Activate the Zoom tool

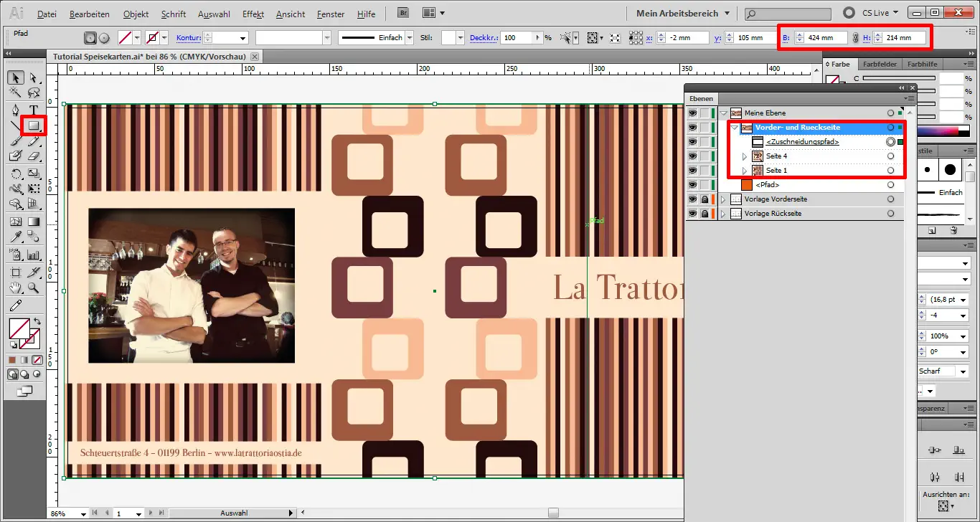pos(33,289)
